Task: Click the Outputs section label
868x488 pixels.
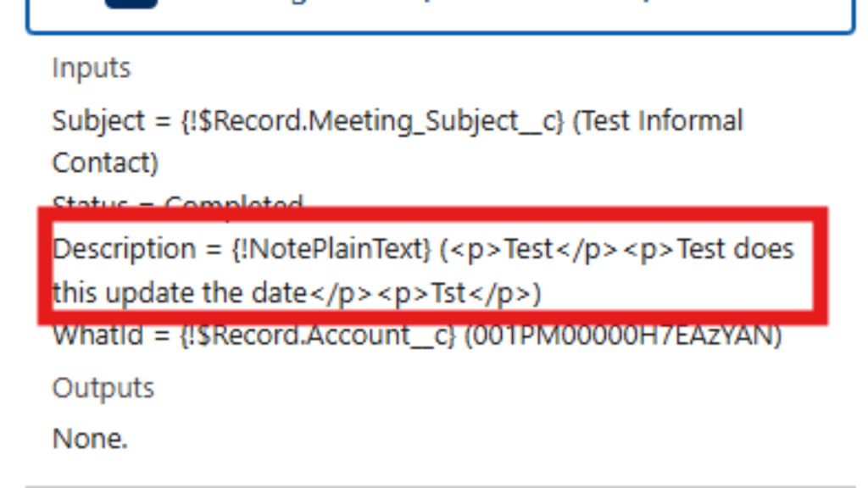Action: click(x=103, y=388)
